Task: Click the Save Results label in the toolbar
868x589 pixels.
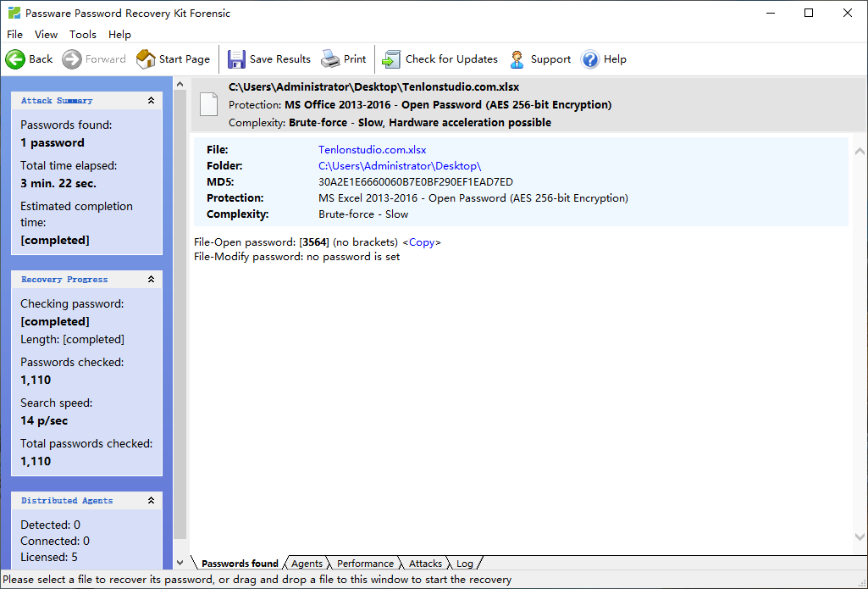Action: pyautogui.click(x=280, y=59)
